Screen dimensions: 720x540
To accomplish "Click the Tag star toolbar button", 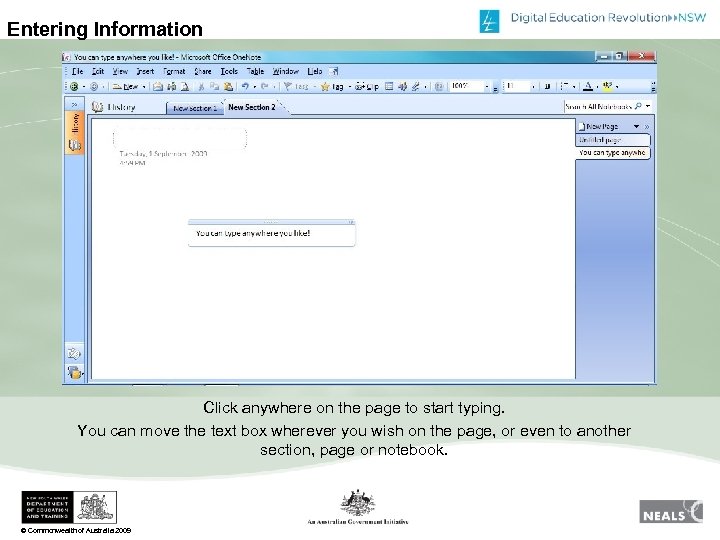I will [332, 86].
